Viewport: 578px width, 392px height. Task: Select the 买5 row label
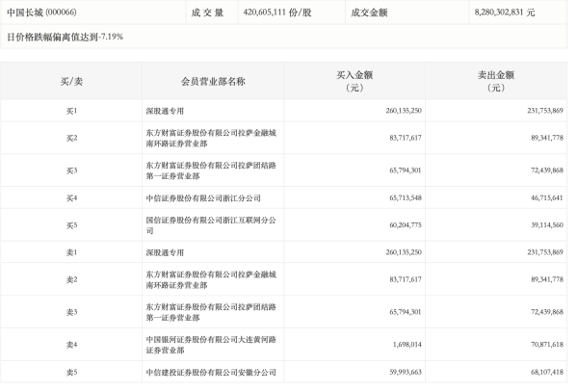pyautogui.click(x=71, y=225)
